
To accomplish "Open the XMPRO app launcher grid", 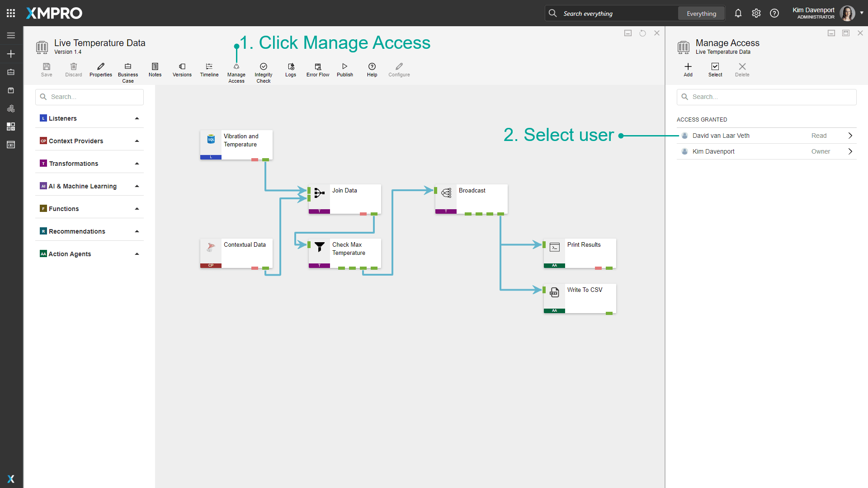I will 11,13.
